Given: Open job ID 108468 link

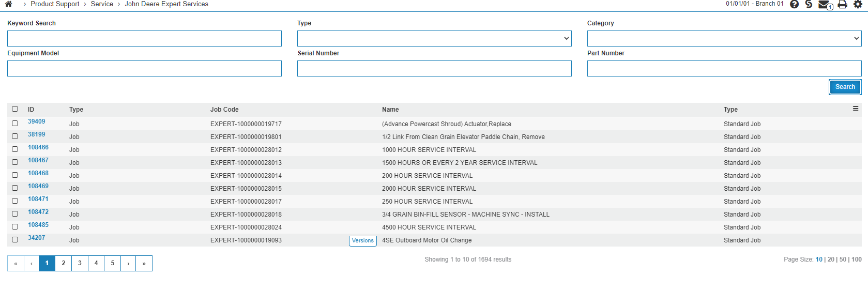Looking at the screenshot, I should (38, 173).
